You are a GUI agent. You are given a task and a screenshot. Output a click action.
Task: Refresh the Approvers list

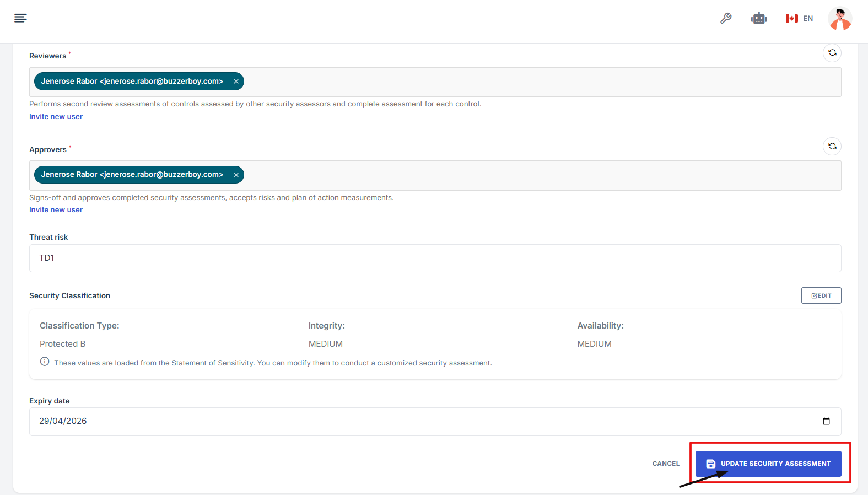point(832,147)
